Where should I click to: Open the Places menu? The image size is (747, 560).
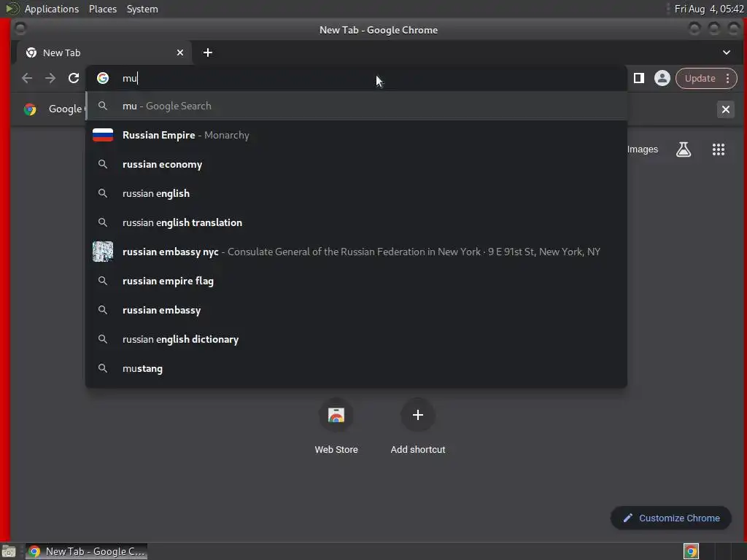pos(103,9)
